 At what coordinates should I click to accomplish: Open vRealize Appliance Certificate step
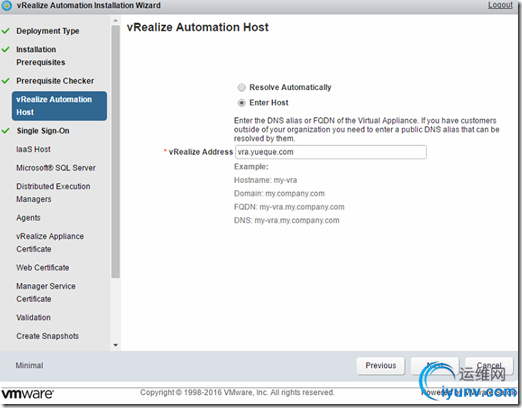(50, 243)
